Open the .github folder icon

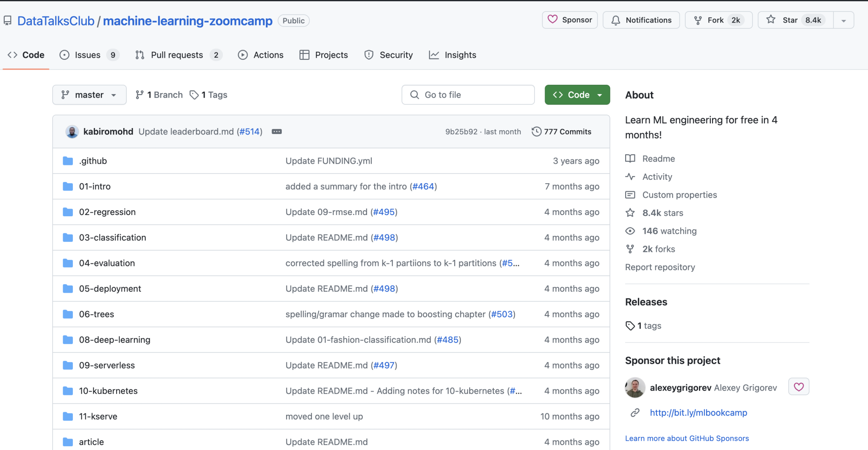click(x=68, y=161)
